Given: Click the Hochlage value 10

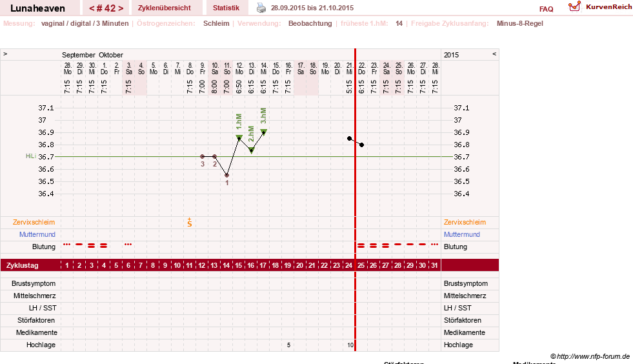Looking at the screenshot, I should click(x=350, y=345).
